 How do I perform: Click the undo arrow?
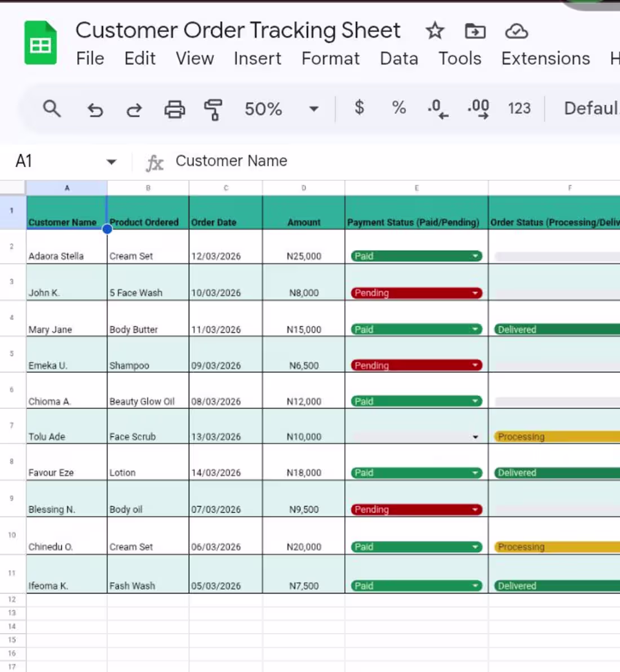coord(95,110)
